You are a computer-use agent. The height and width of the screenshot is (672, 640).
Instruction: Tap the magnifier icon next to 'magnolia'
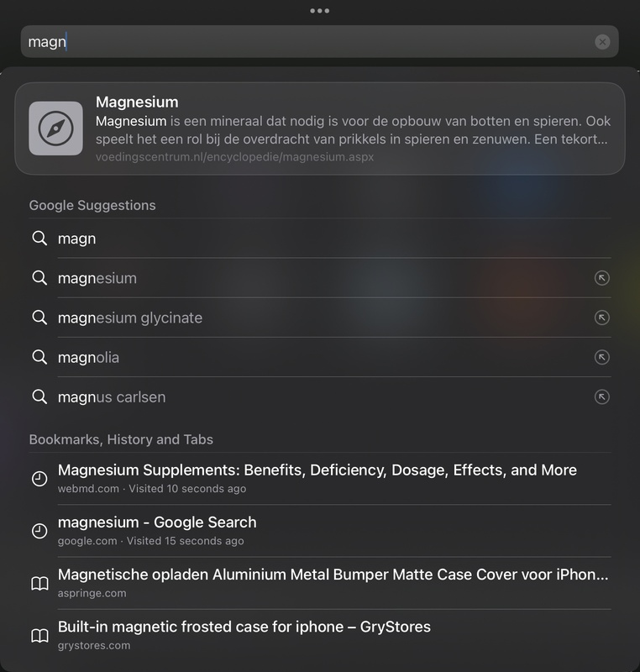(39, 357)
